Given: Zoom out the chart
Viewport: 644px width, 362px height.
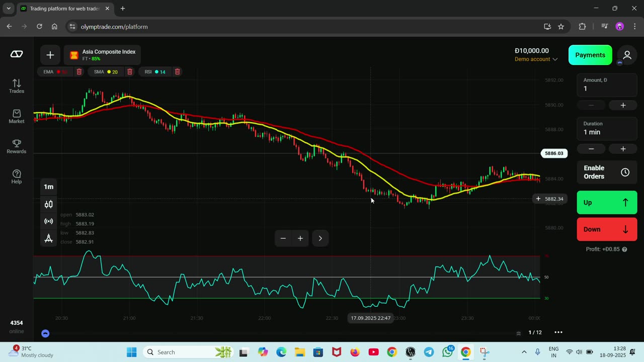Looking at the screenshot, I should (x=283, y=238).
